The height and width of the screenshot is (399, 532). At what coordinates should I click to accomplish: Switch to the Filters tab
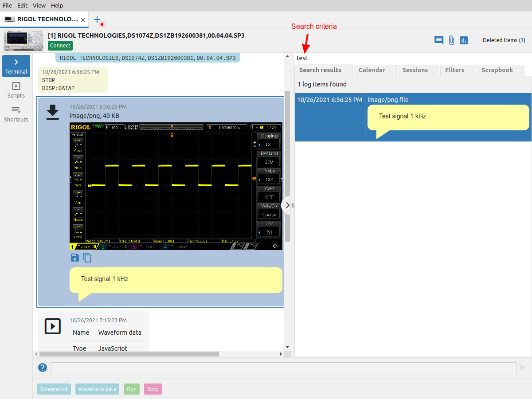pos(458,70)
